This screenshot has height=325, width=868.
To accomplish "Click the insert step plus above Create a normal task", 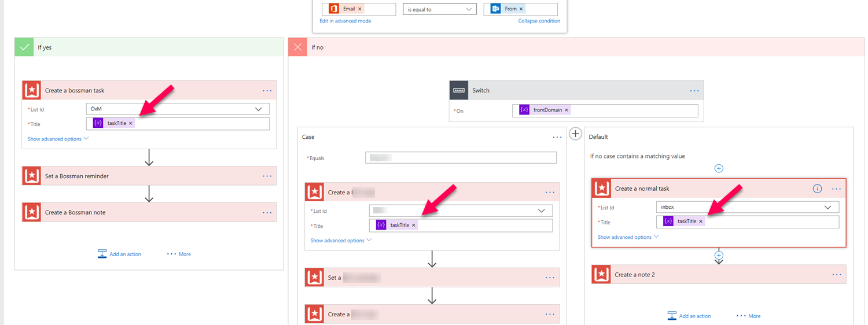I will (x=719, y=168).
